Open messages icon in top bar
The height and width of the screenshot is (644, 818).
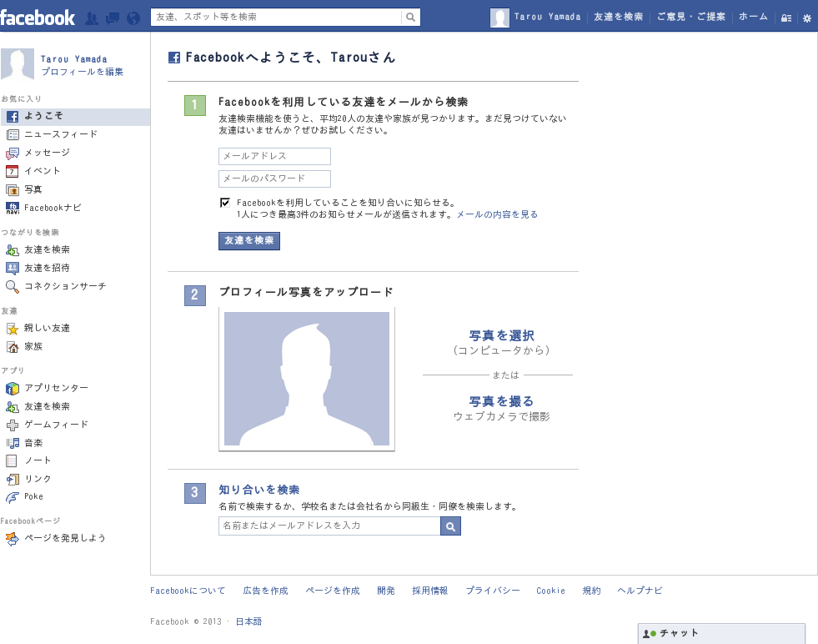pos(113,18)
